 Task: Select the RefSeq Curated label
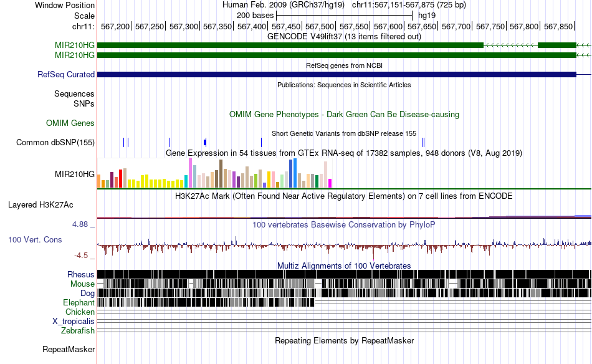pos(65,74)
